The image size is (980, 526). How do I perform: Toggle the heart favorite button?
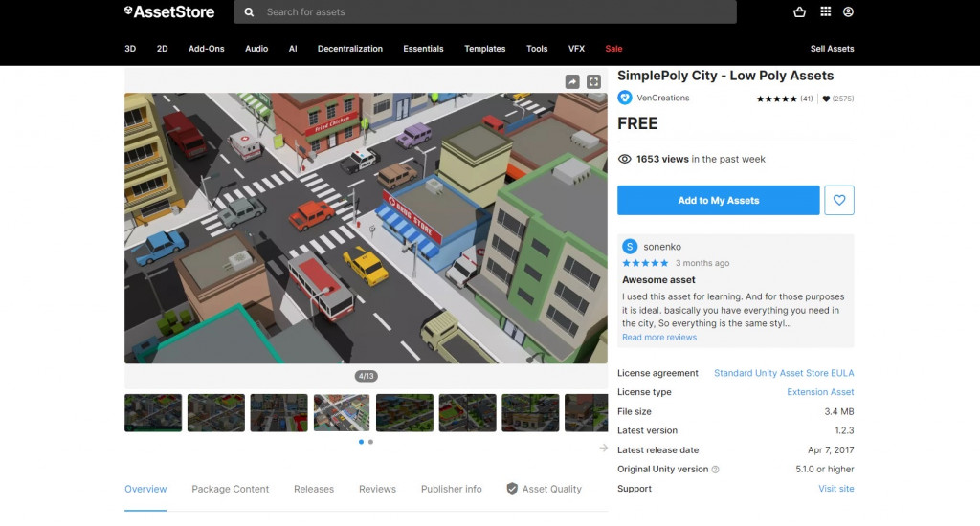point(838,200)
